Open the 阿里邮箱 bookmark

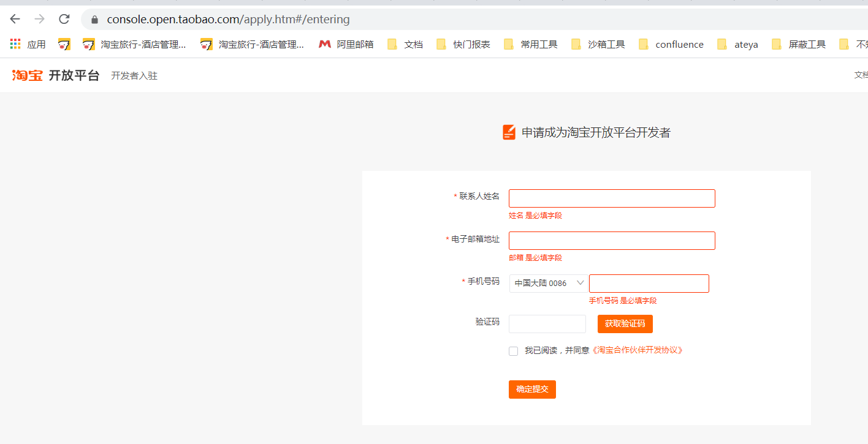tap(346, 44)
